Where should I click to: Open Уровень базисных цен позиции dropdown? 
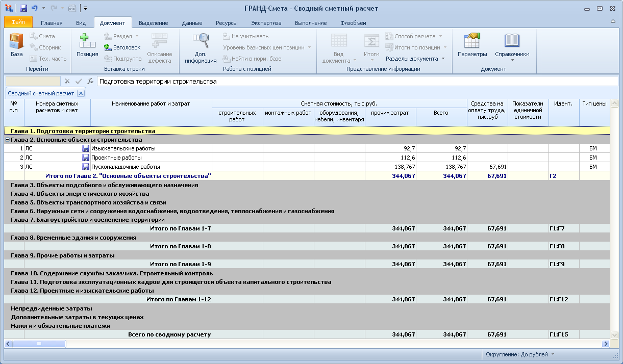(x=266, y=47)
